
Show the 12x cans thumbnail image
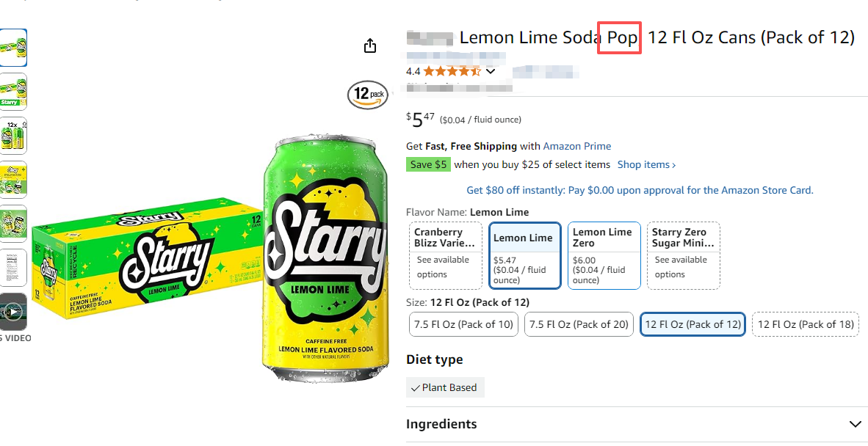13,136
